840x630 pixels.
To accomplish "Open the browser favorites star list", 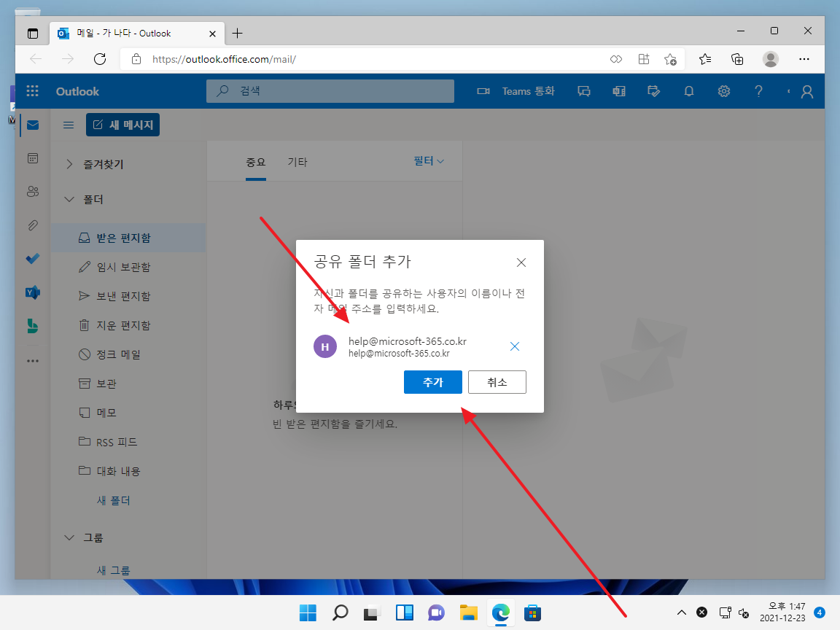I will tap(705, 59).
